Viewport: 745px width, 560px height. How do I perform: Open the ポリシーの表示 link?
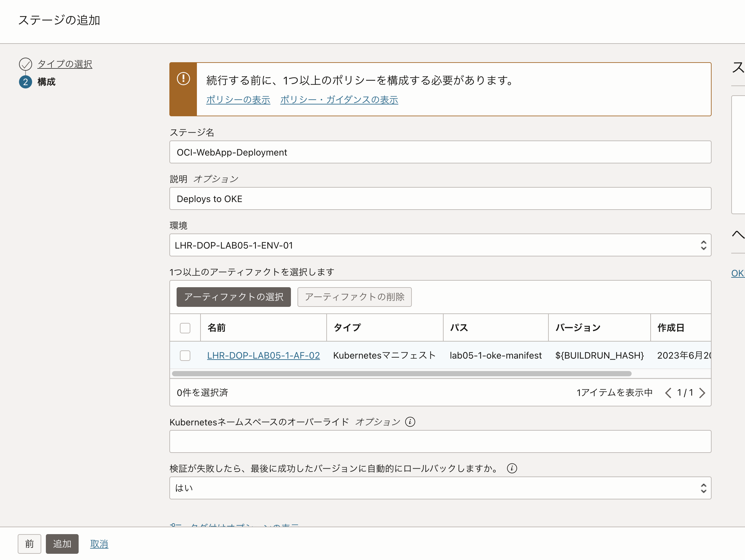(238, 100)
